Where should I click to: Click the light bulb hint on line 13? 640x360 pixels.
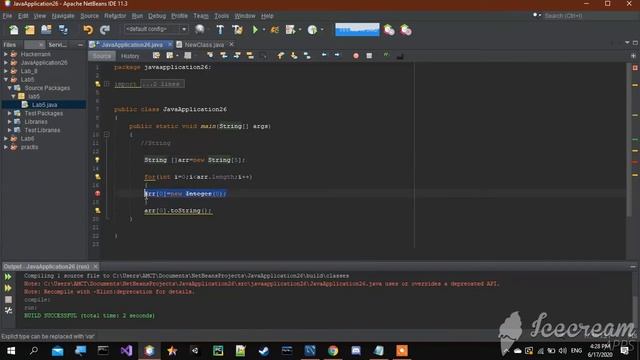97,160
